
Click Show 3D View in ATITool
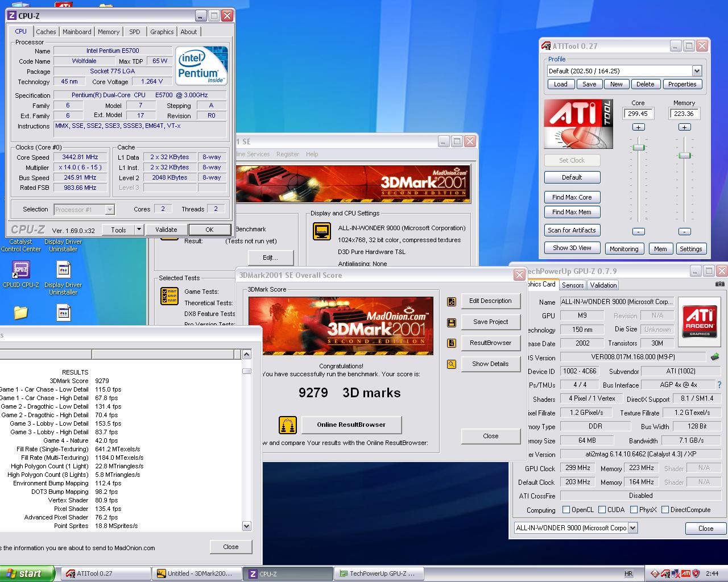[572, 248]
